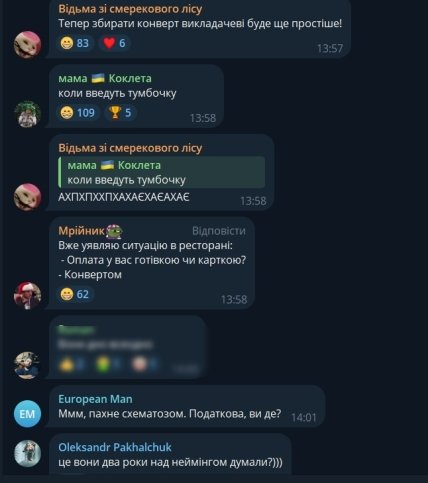Click the quoted мама Коклета reply preview

click(x=162, y=172)
